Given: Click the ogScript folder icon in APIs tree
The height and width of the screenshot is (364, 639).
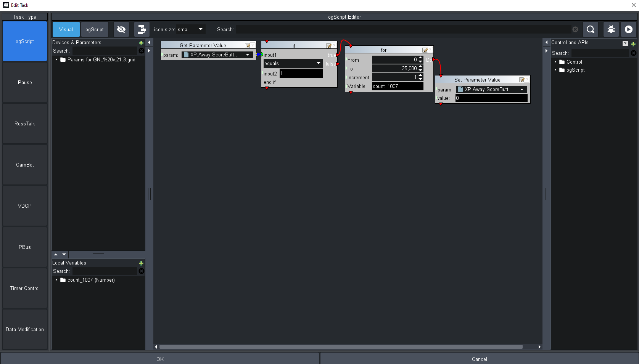Looking at the screenshot, I should [x=562, y=70].
